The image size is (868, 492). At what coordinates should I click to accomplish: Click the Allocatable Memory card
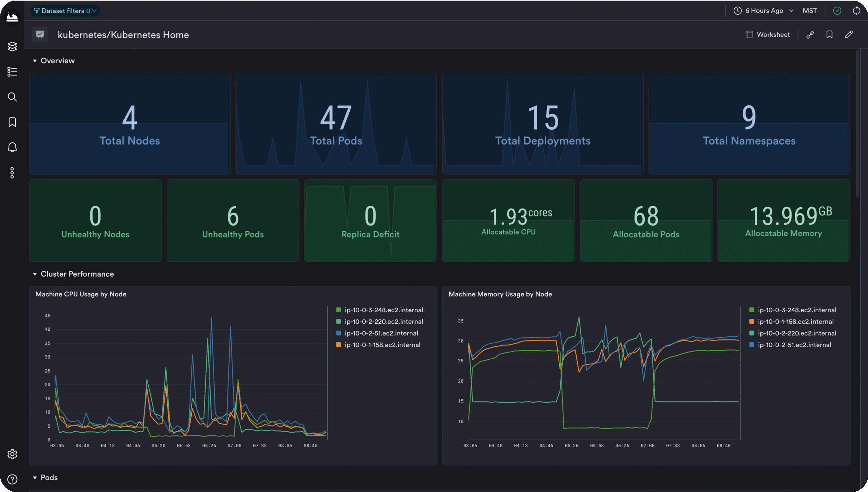coord(784,221)
